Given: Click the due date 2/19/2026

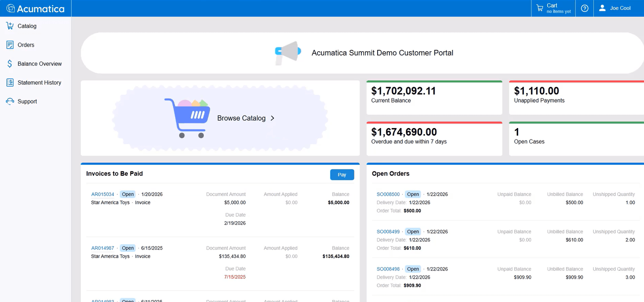Looking at the screenshot, I should point(235,223).
